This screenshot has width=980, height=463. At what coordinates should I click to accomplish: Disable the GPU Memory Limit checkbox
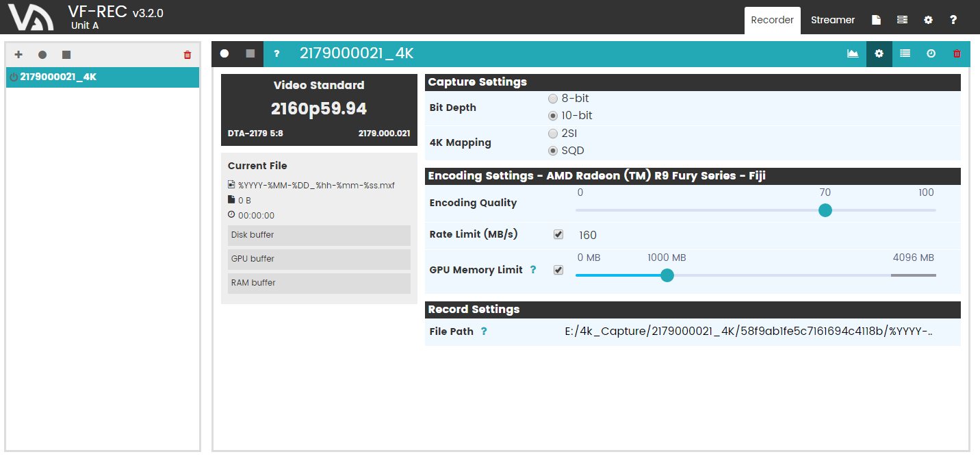click(558, 270)
